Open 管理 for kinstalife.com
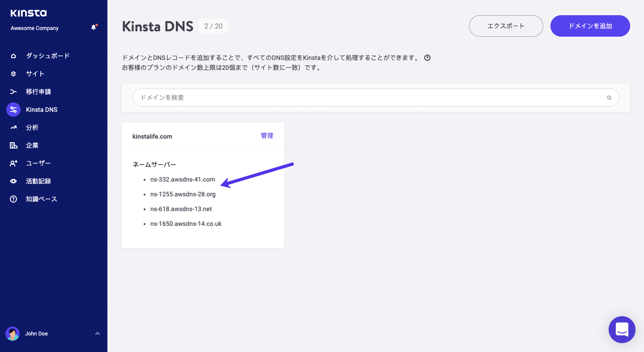 point(267,136)
